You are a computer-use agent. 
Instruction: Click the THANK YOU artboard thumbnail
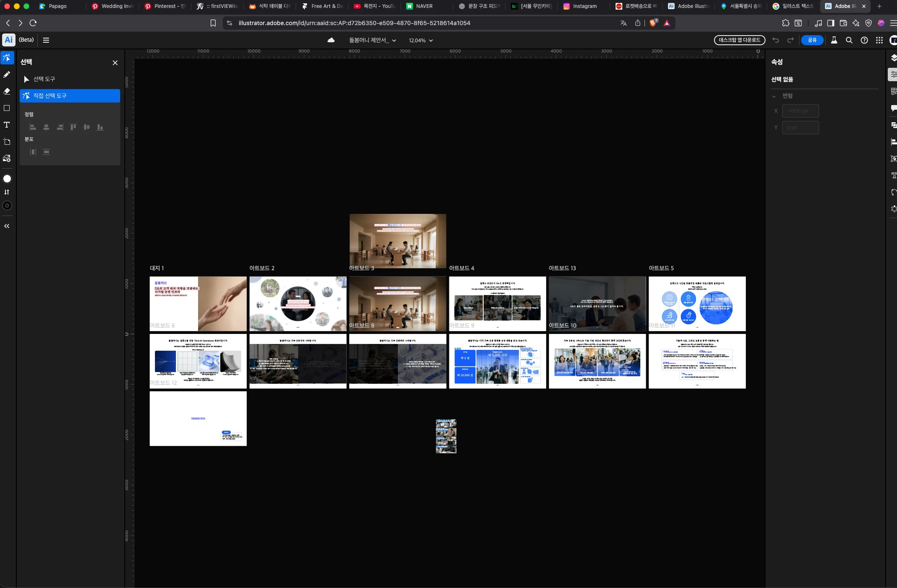coord(198,419)
